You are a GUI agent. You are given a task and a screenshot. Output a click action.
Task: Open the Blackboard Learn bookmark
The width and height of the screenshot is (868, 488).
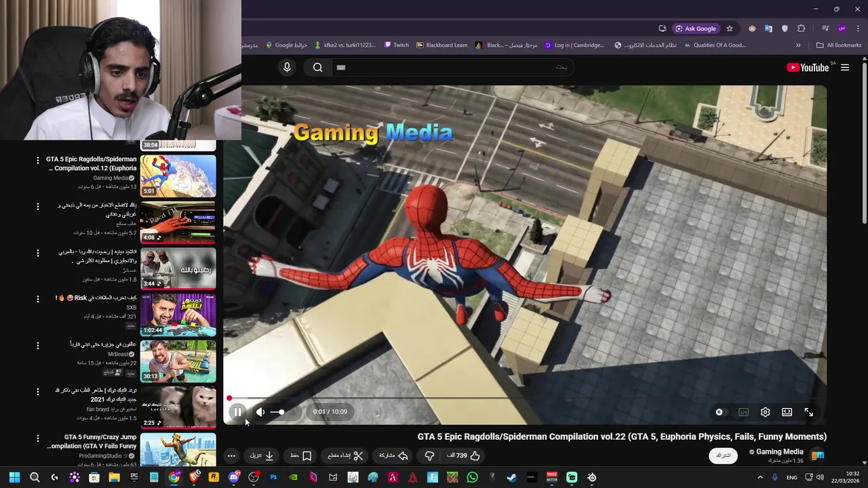(441, 45)
